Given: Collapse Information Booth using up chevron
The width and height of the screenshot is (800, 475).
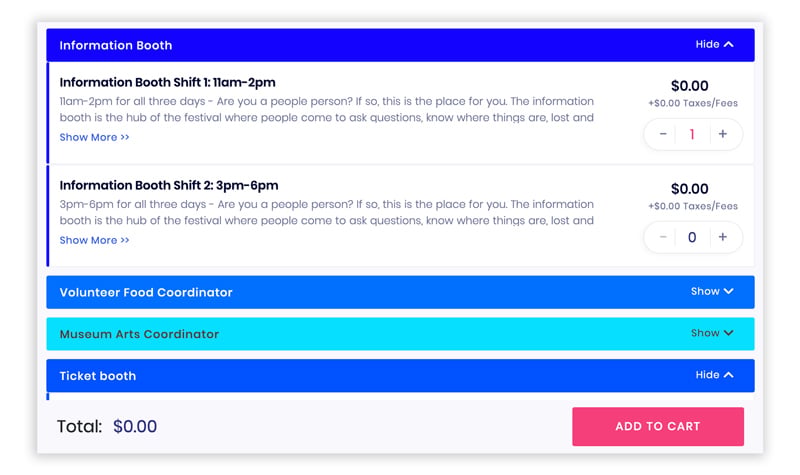Looking at the screenshot, I should point(729,44).
